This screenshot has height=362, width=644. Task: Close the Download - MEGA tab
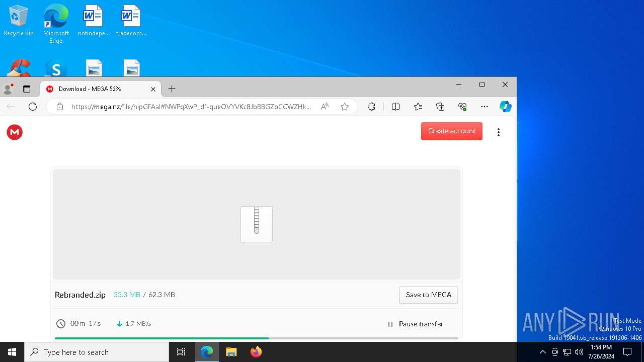tap(153, 89)
